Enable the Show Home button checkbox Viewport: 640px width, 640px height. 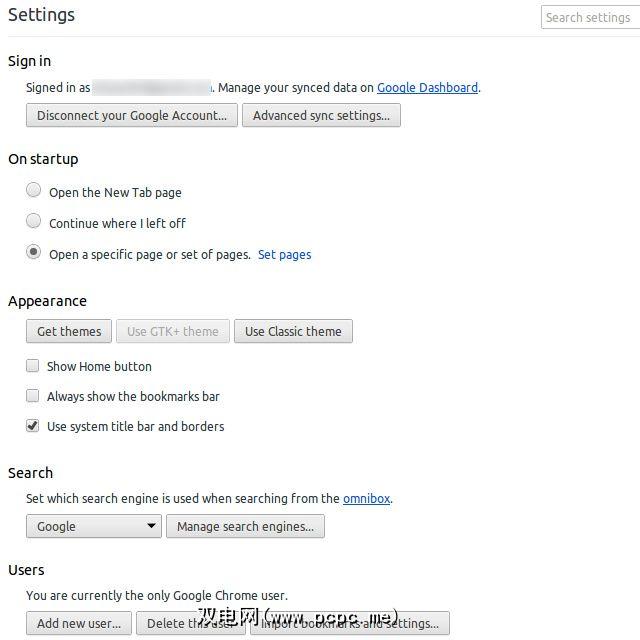coord(33,366)
